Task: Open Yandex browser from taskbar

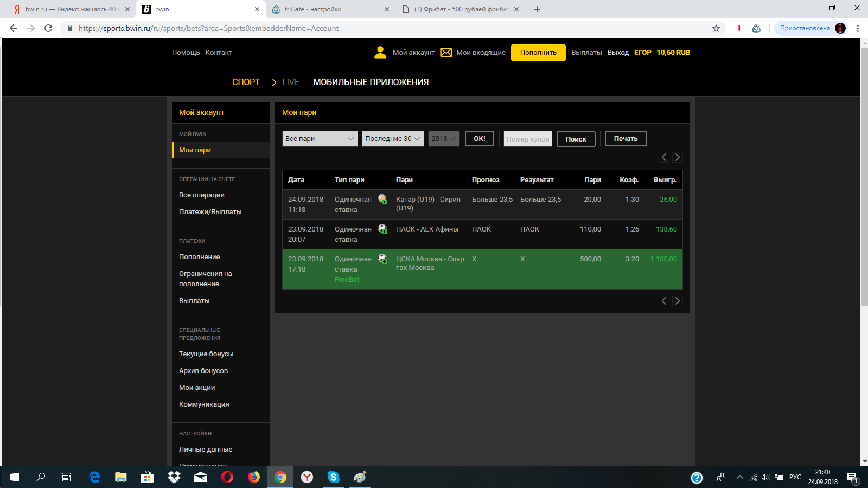Action: pyautogui.click(x=307, y=477)
